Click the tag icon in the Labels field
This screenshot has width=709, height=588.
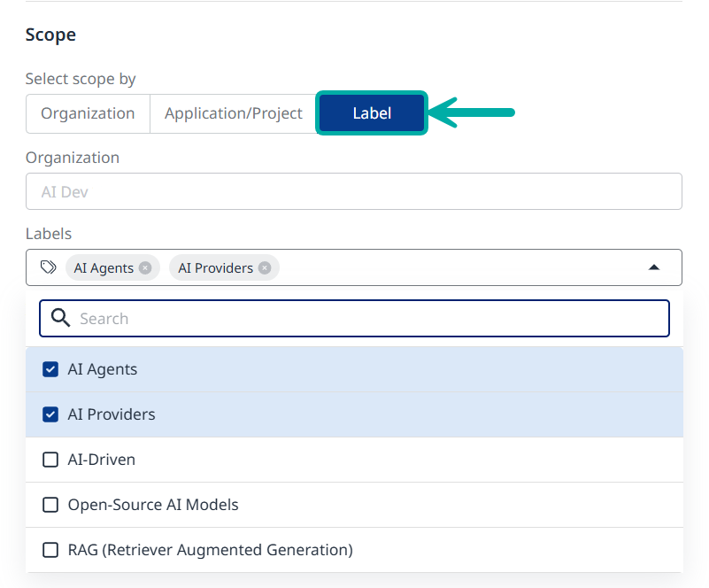point(49,267)
